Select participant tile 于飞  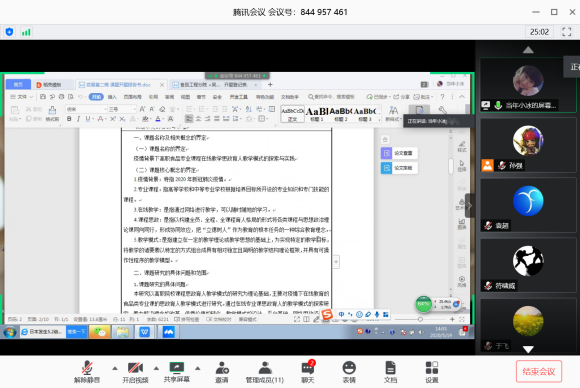click(x=528, y=325)
